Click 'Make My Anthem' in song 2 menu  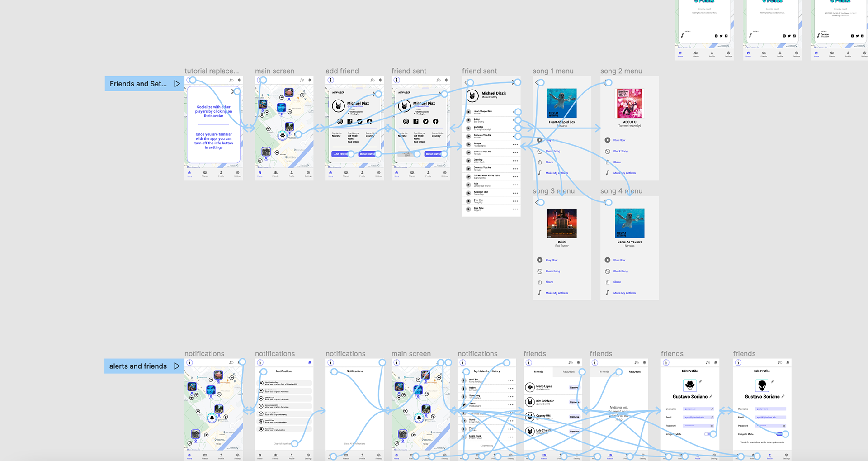pos(624,173)
